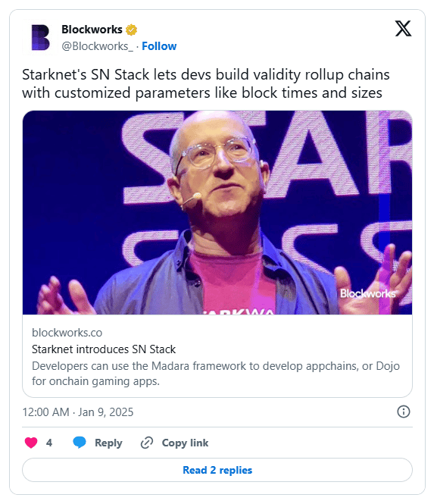Open Read 2 replies
Viewport: 437px width, 504px height.
[217, 470]
